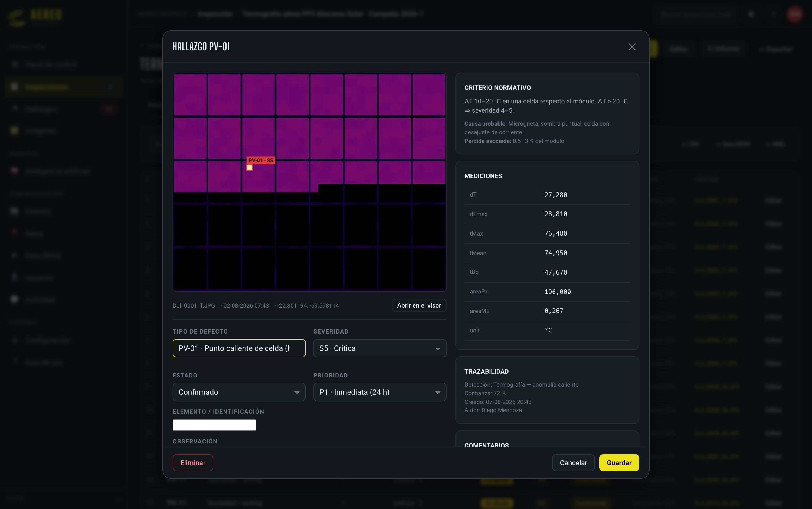Select the tMean value 74,950
Image resolution: width=812 pixels, height=509 pixels.
(556, 253)
